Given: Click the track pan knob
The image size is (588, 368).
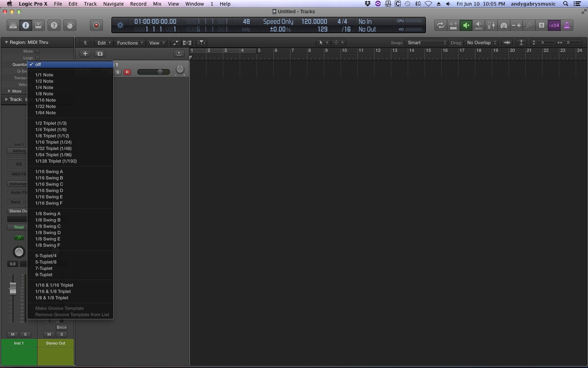Looking at the screenshot, I should point(180,70).
